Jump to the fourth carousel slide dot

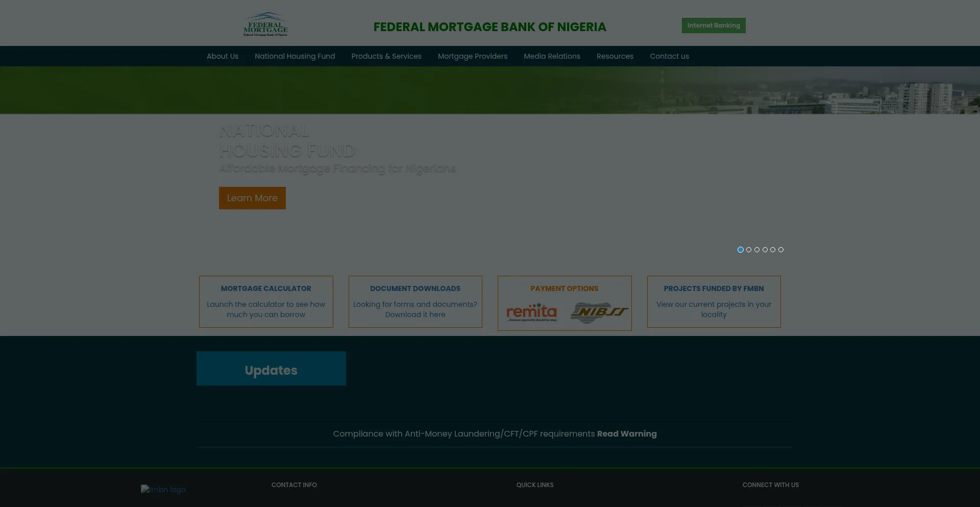pyautogui.click(x=765, y=250)
